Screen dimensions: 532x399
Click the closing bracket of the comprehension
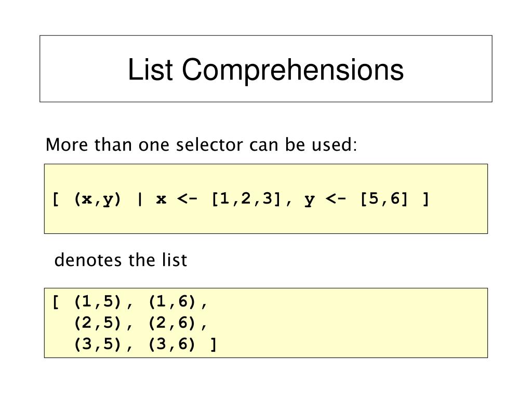point(426,199)
